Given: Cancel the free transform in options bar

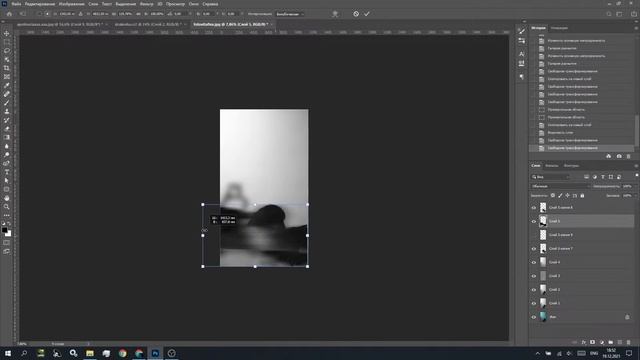Looking at the screenshot, I should click(x=356, y=14).
